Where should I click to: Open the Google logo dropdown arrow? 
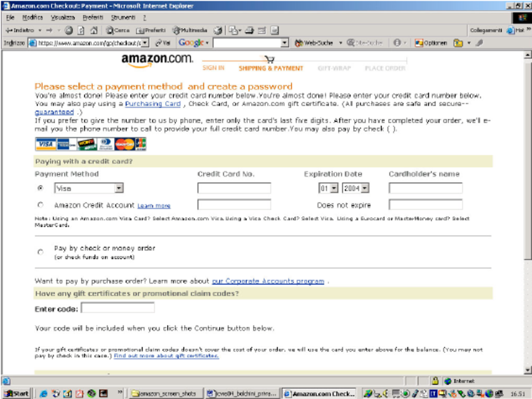tap(207, 43)
